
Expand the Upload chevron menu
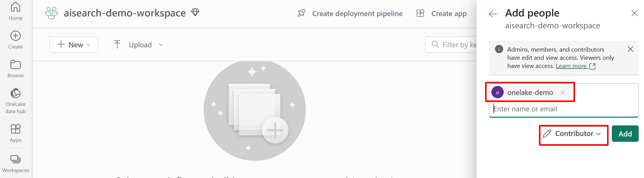[x=161, y=45]
